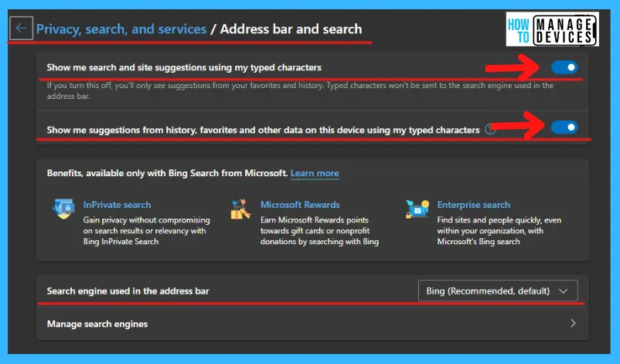Click the 'If you turn this off' description

[x=300, y=90]
